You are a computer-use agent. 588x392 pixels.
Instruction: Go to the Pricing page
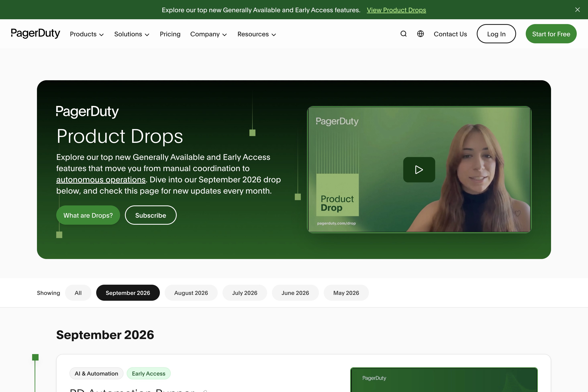coord(170,34)
